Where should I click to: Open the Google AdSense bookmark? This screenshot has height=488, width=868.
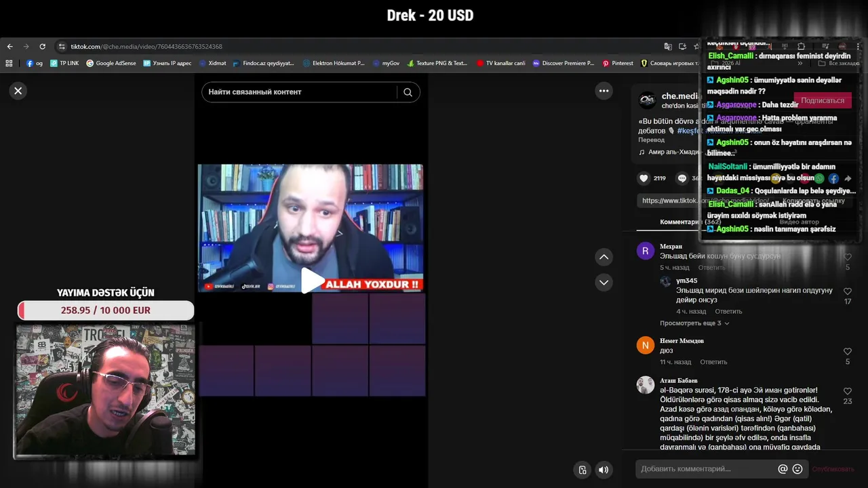tap(111, 63)
